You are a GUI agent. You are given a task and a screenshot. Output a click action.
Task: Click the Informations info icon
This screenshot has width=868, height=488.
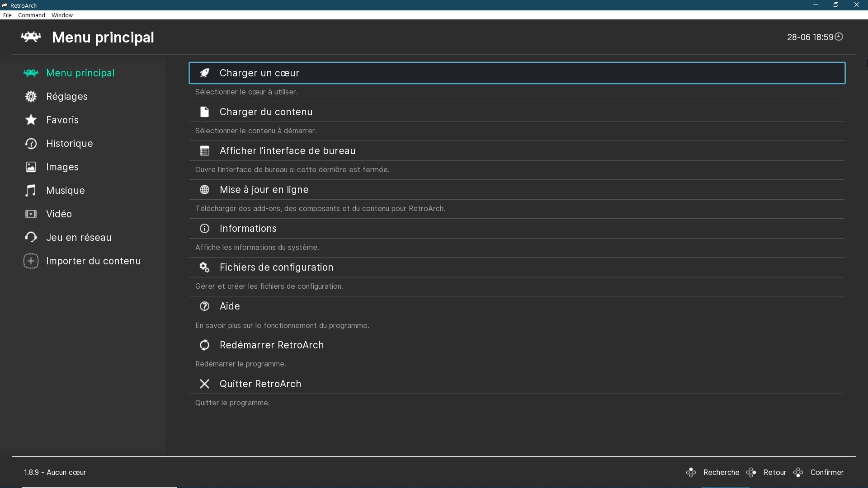(204, 228)
